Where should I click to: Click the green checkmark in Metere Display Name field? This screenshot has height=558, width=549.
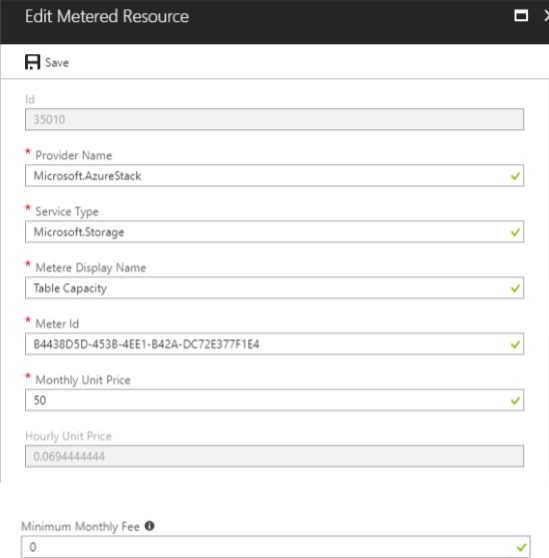pyautogui.click(x=515, y=288)
